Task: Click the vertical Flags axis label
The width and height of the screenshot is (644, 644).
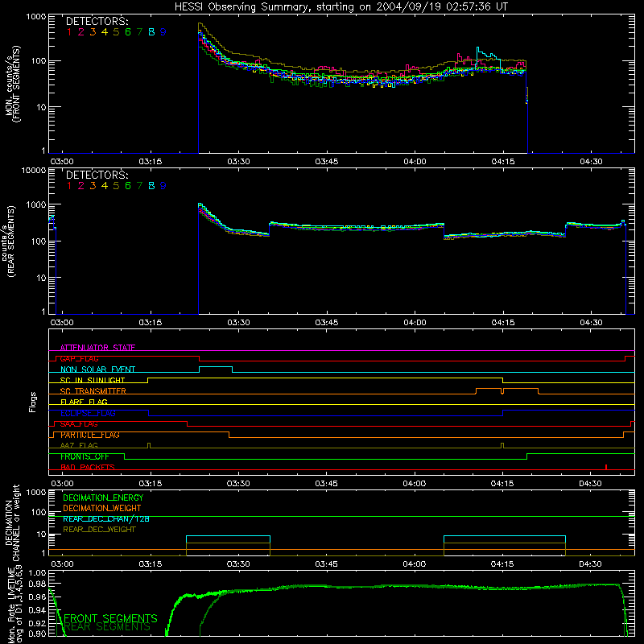Action: pos(33,402)
